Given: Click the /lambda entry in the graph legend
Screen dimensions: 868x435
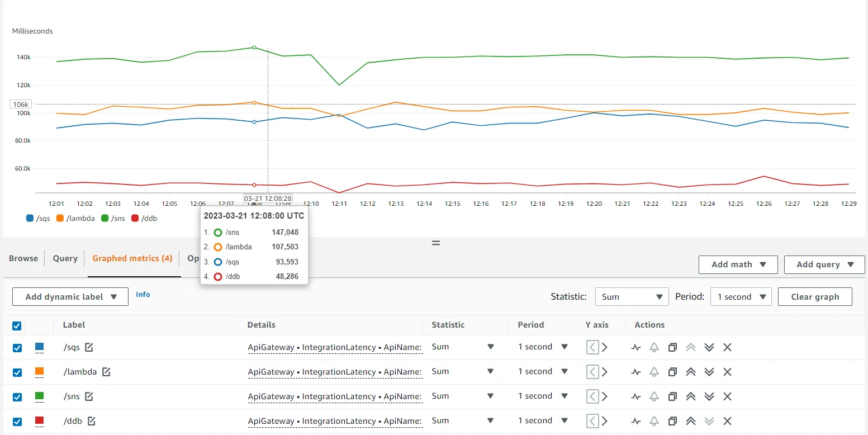Looking at the screenshot, I should (75, 218).
